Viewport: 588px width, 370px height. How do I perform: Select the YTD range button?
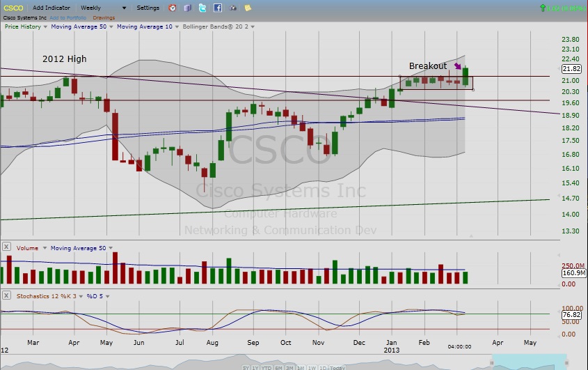pos(267,367)
